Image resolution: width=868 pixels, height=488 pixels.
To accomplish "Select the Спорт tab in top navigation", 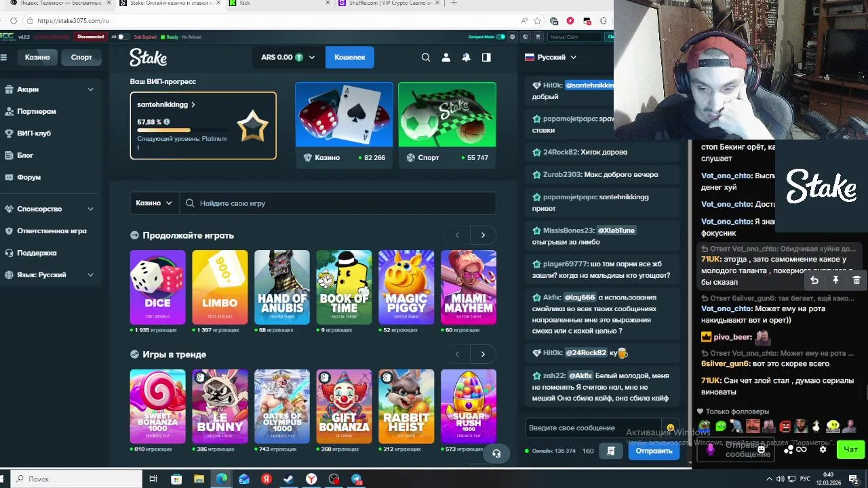I will [x=81, y=57].
